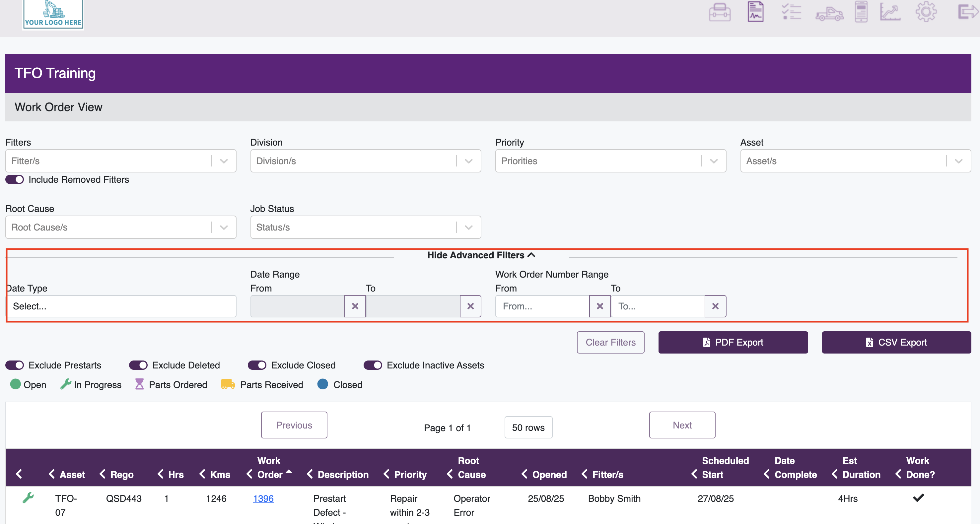Change the 50 rows page size selector
This screenshot has height=524, width=980.
click(528, 427)
